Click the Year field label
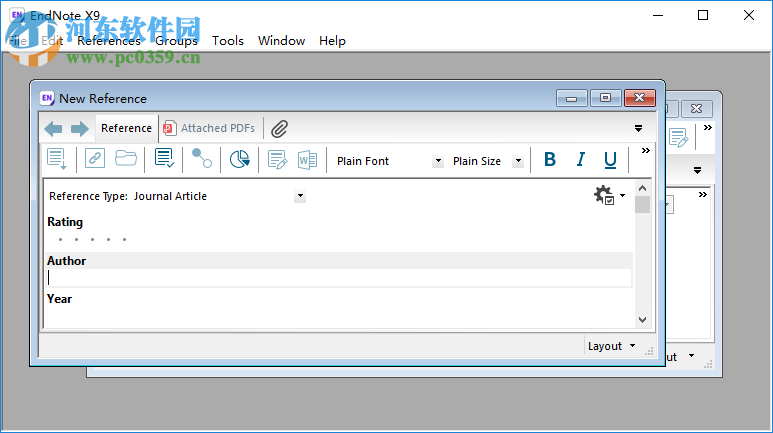Viewport: 773px width, 433px height. [60, 299]
